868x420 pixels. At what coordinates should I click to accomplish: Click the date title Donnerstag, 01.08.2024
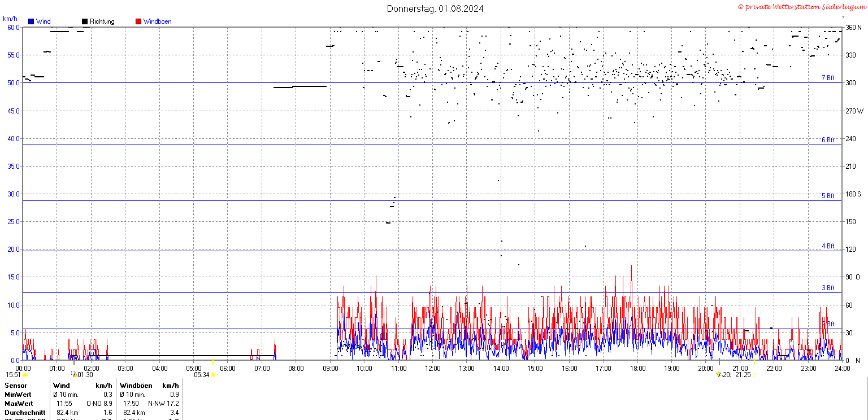[x=435, y=8]
